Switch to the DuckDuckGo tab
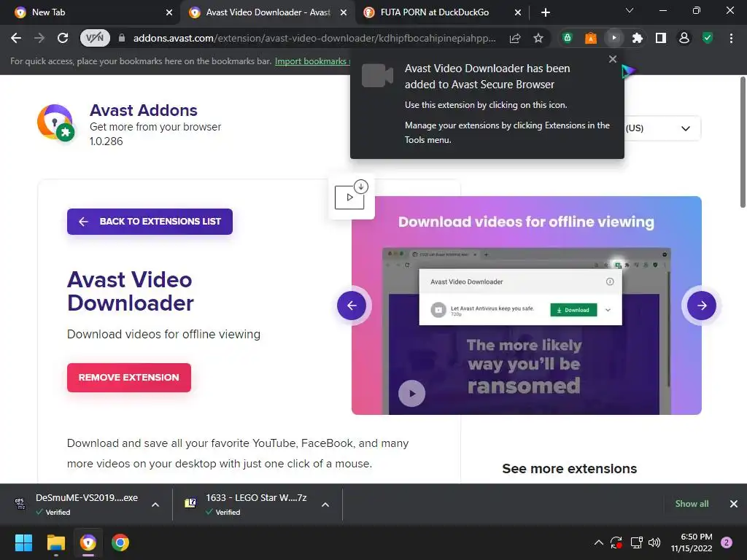This screenshot has height=560, width=747. (442, 12)
